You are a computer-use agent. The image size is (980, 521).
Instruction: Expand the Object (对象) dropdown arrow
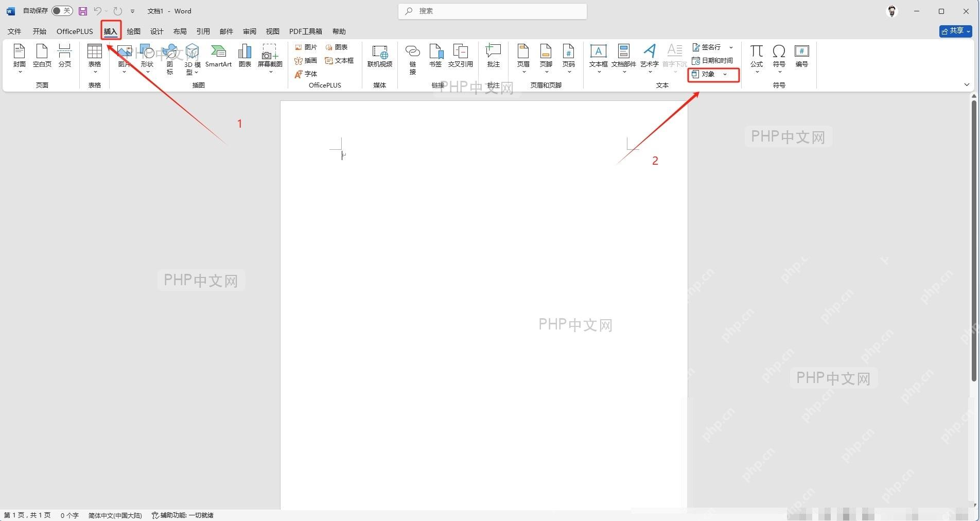coord(725,75)
